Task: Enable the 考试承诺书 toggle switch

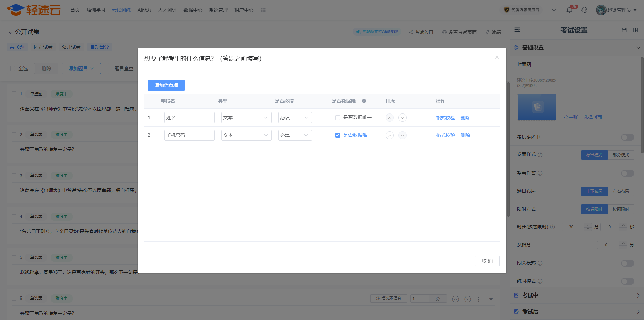Action: pyautogui.click(x=627, y=137)
